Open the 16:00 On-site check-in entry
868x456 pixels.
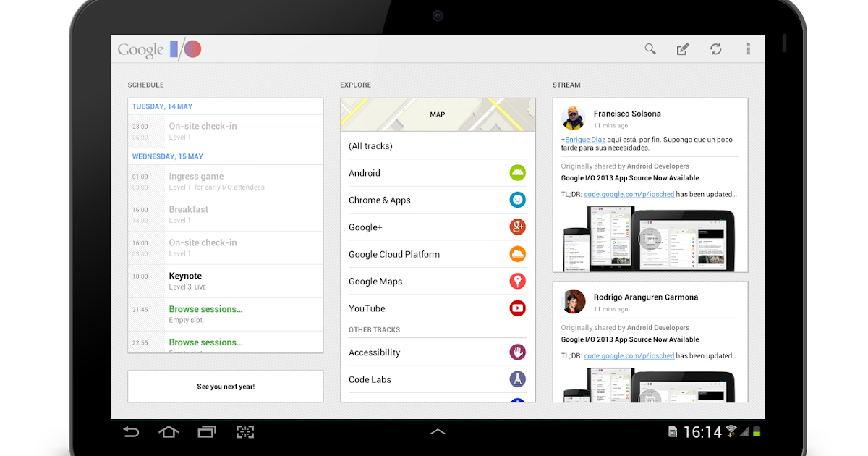click(226, 248)
